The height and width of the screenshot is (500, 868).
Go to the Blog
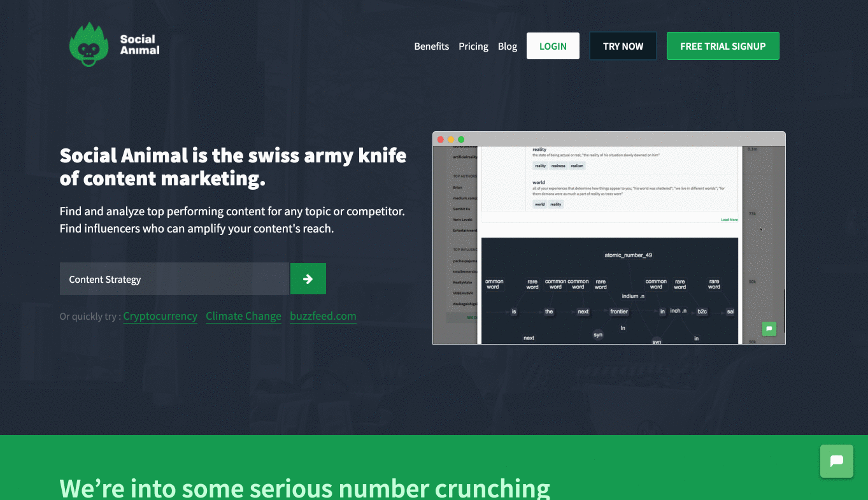508,46
